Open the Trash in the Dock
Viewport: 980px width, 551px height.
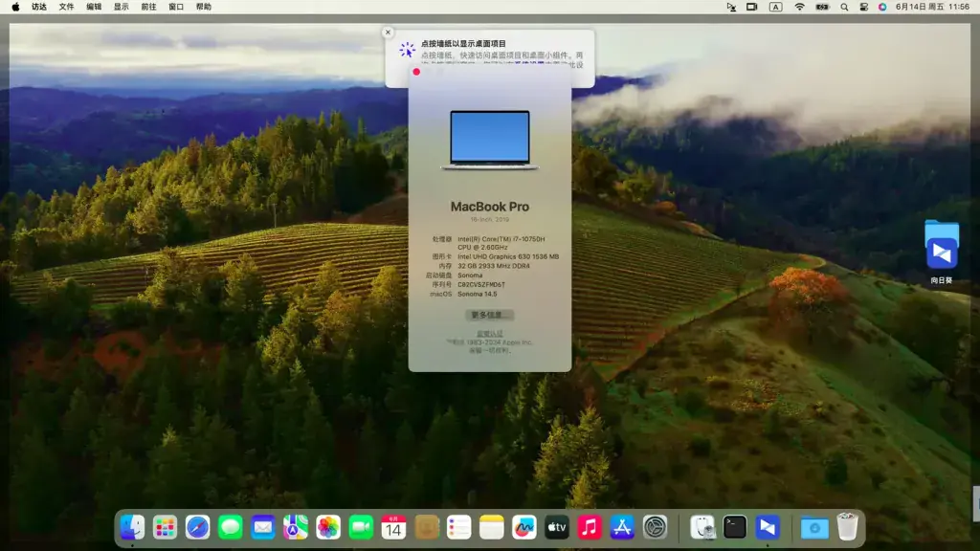pos(848,527)
